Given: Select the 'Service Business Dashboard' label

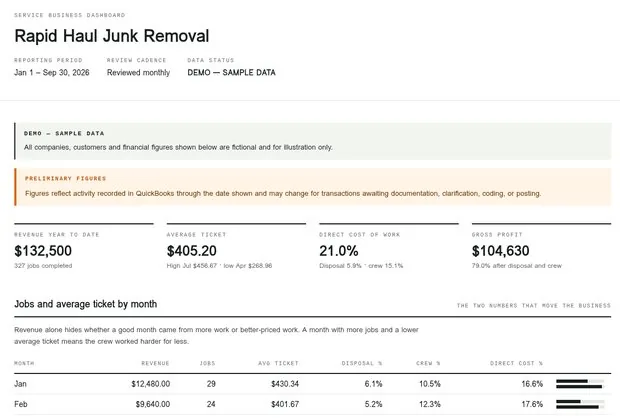Looking at the screenshot, I should pos(70,15).
